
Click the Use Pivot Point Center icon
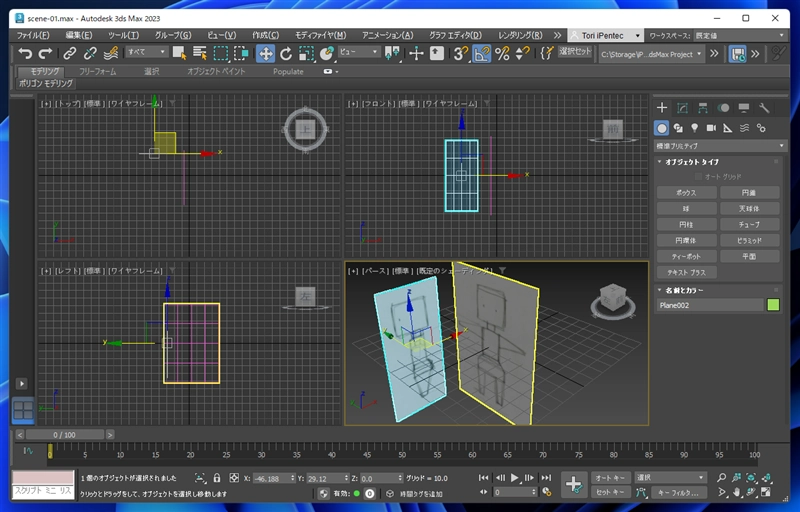point(392,53)
